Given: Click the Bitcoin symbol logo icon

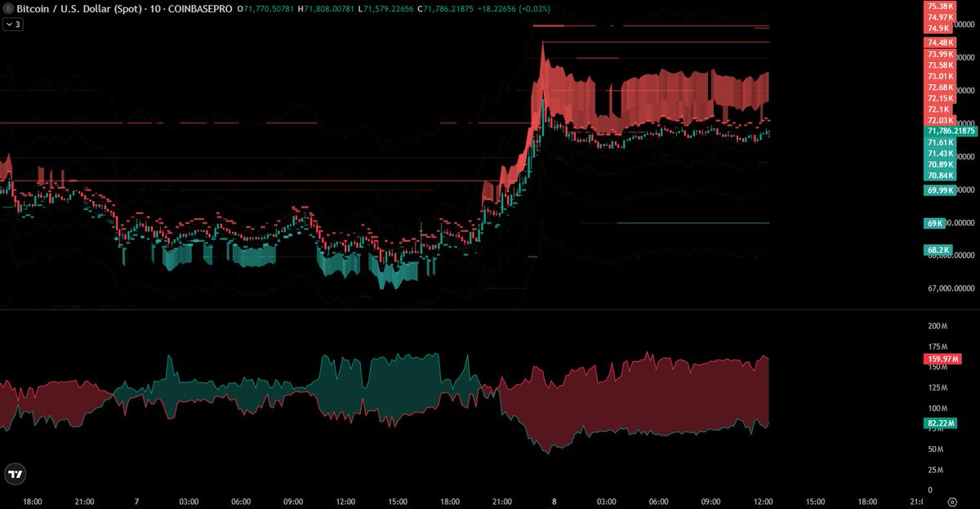Looking at the screenshot, I should 8,8.
